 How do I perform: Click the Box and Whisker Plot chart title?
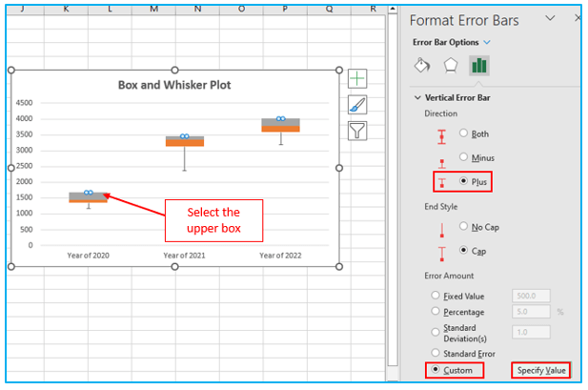pyautogui.click(x=174, y=85)
